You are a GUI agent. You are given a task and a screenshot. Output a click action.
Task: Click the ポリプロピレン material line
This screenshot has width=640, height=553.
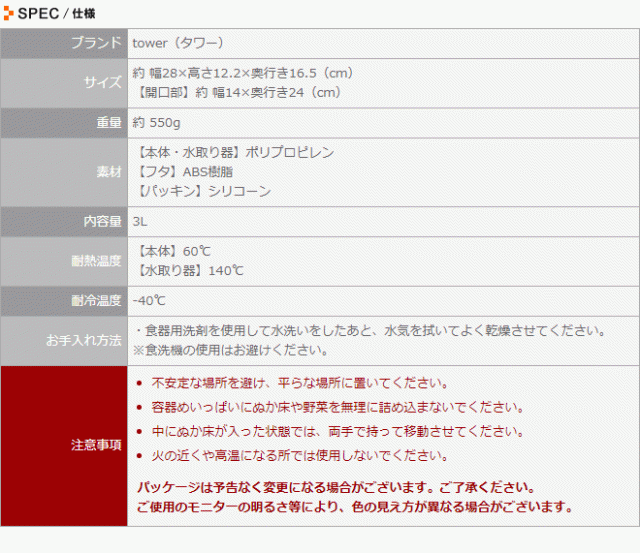click(233, 153)
